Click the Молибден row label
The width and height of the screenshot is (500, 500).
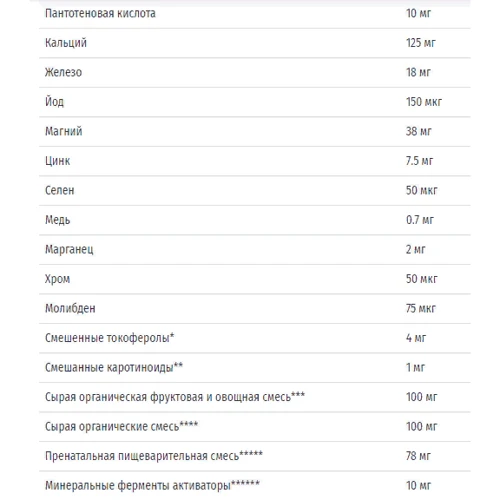click(70, 308)
